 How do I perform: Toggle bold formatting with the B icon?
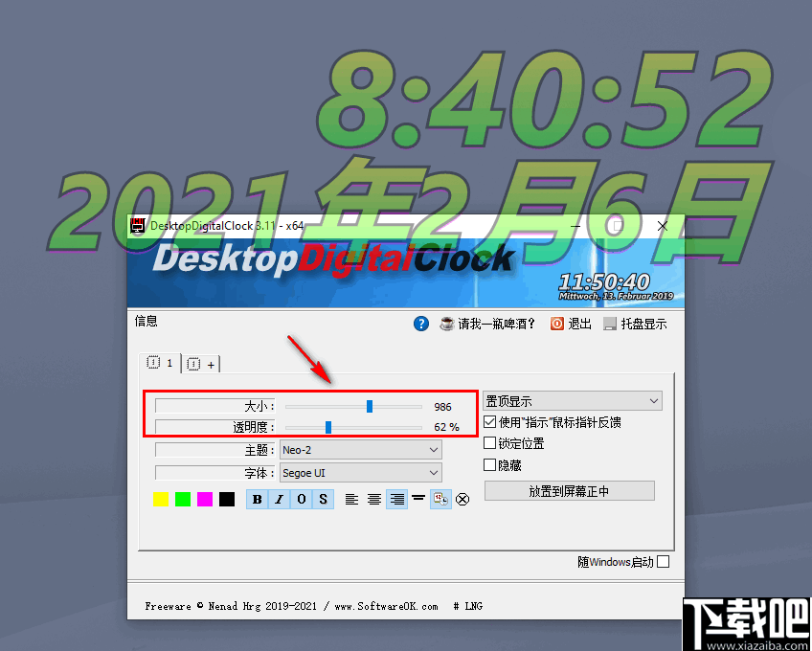pos(257,499)
